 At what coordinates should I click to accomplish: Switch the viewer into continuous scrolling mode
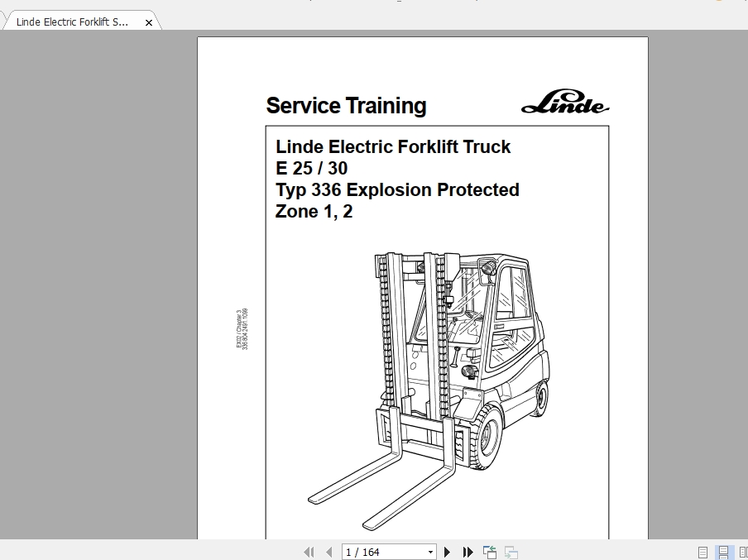point(723,552)
